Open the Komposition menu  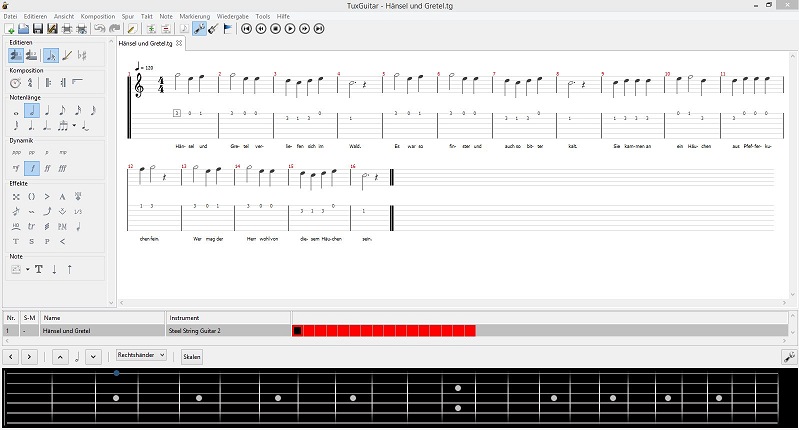98,16
